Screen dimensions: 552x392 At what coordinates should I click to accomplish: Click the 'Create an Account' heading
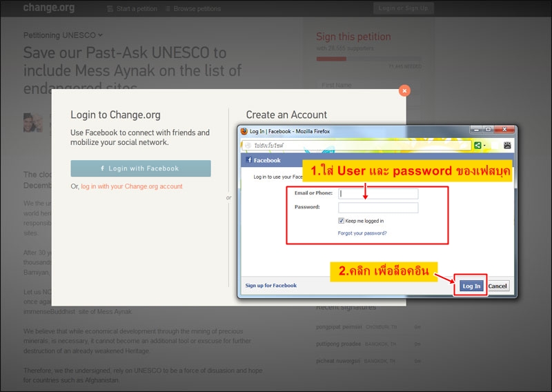click(x=286, y=115)
